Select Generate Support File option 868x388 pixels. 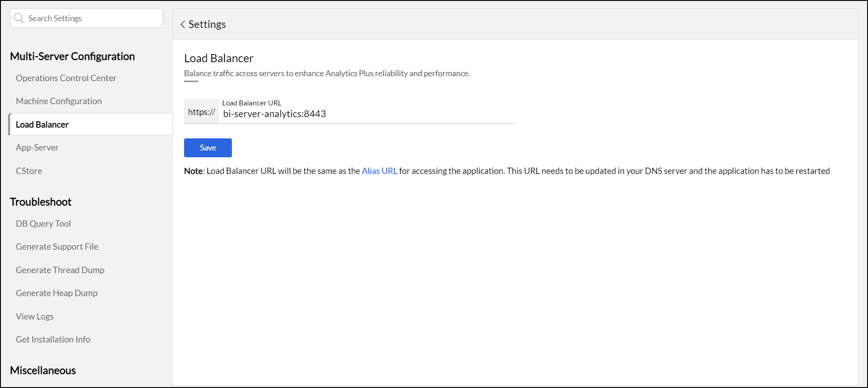(57, 246)
